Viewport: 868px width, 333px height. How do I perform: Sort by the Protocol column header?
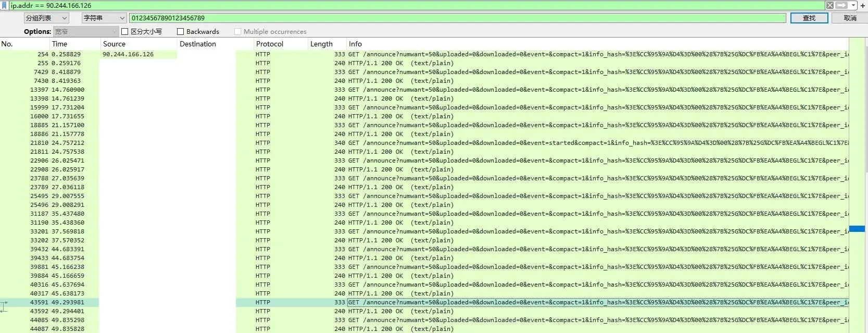[x=281, y=44]
